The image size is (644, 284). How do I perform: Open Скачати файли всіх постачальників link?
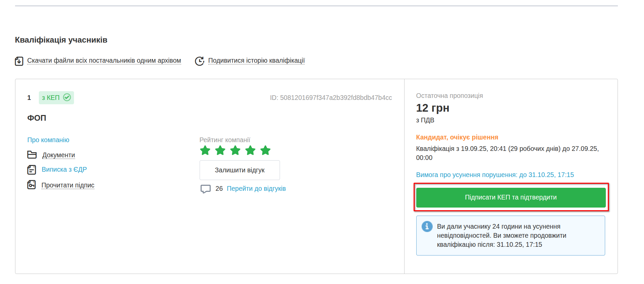pyautogui.click(x=104, y=61)
